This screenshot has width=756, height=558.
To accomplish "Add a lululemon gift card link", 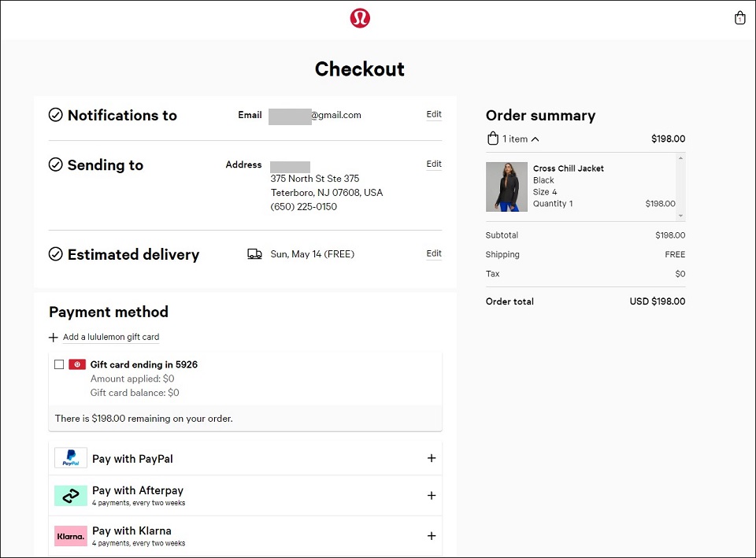I will [x=111, y=337].
